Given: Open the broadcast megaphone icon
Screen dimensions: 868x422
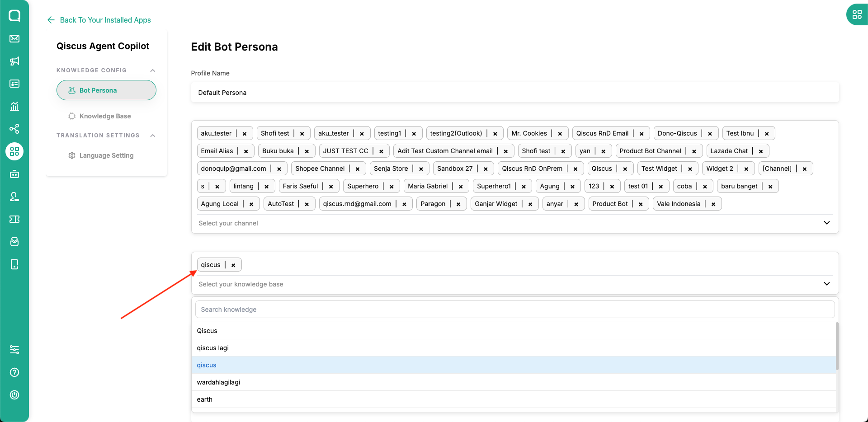Looking at the screenshot, I should click(x=14, y=61).
